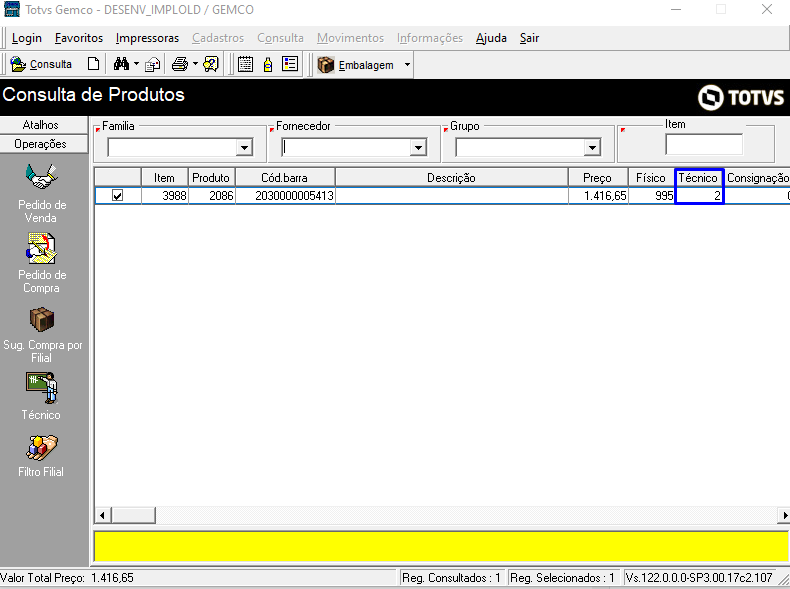Screen dimensions: 790x589
Task: Expand the Embalagem dropdown arrow
Action: click(407, 65)
